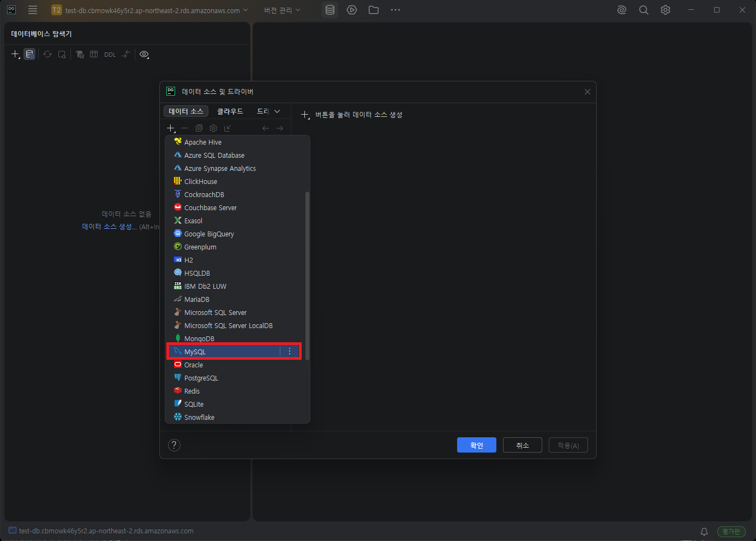Open IDE settings gear icon
Screen dimensions: 756x541
[665, 10]
